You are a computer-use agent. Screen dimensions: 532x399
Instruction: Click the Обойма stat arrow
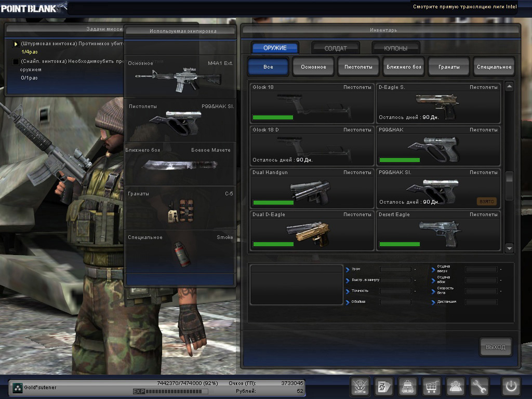click(348, 302)
